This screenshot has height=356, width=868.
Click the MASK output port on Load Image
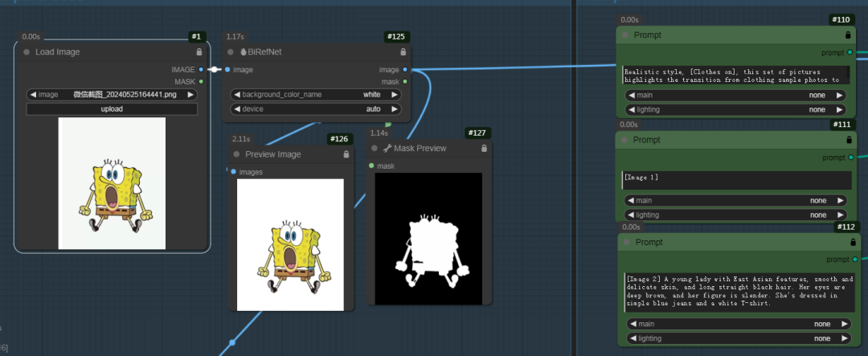coord(201,81)
